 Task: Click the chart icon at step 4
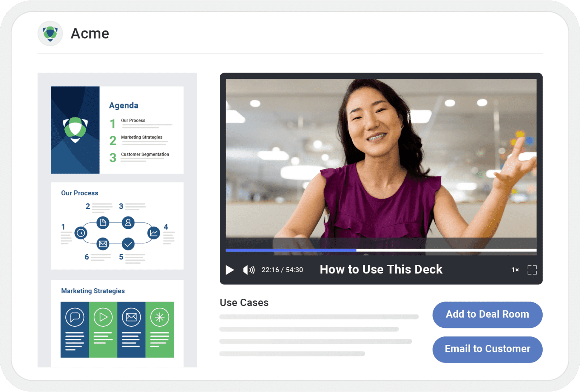[153, 233]
